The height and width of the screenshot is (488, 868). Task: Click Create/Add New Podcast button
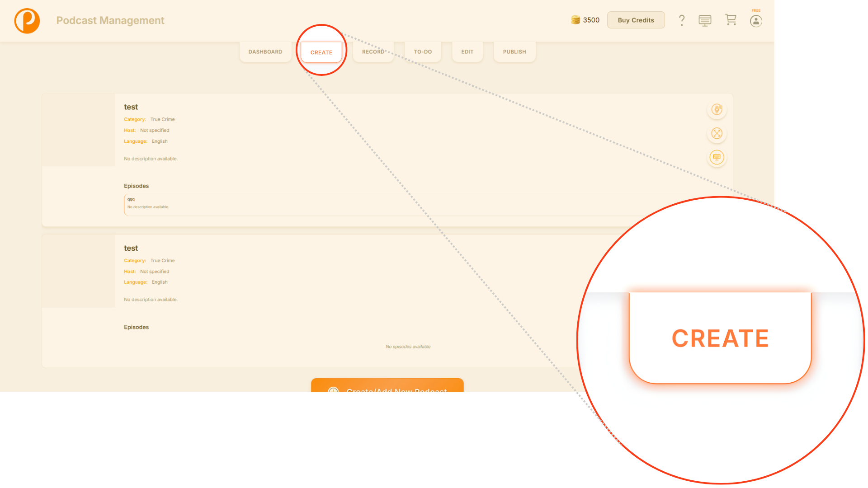click(x=387, y=386)
